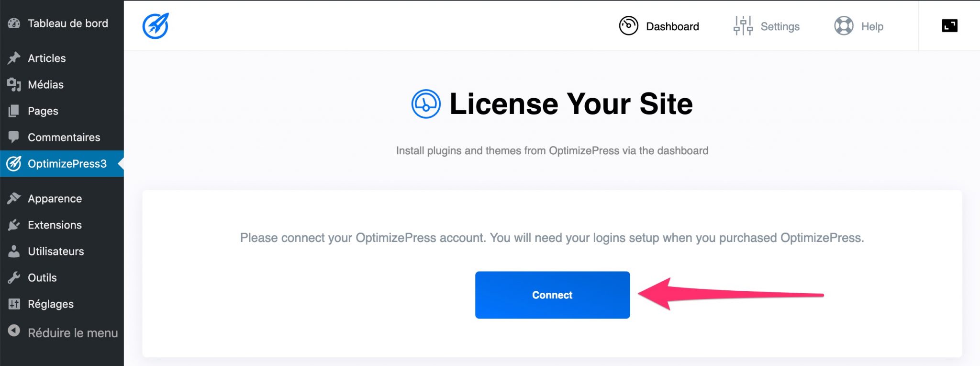Open Apparence menu item
Screen dimensions: 980x366
coord(62,198)
